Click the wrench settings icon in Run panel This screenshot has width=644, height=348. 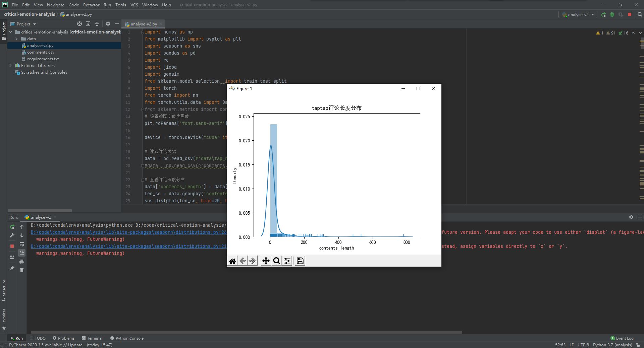tap(12, 235)
